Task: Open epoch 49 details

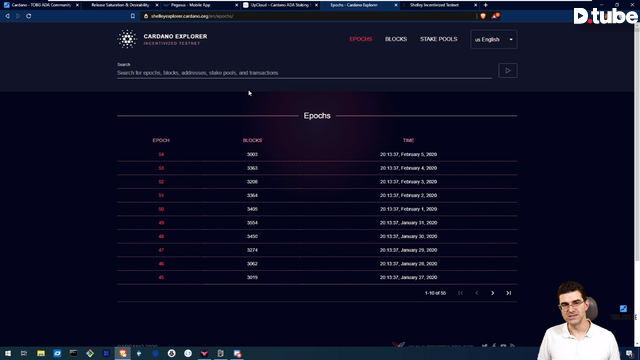Action: (161, 223)
